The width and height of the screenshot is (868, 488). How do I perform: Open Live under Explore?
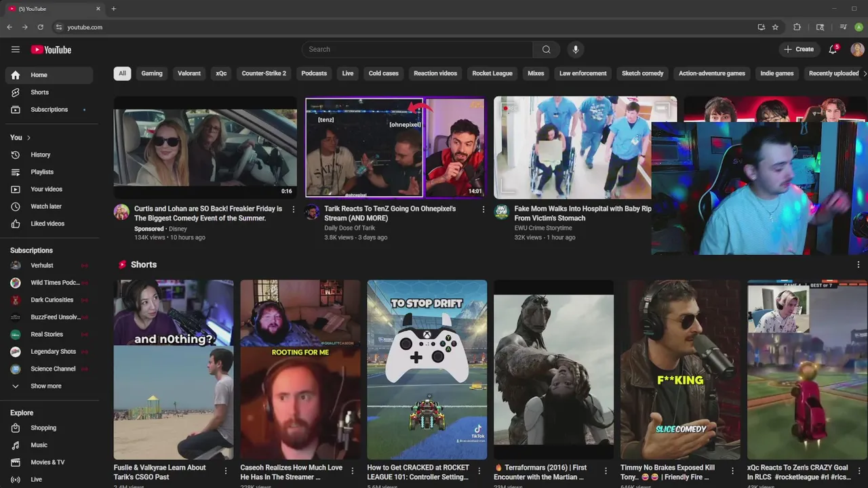[49, 479]
